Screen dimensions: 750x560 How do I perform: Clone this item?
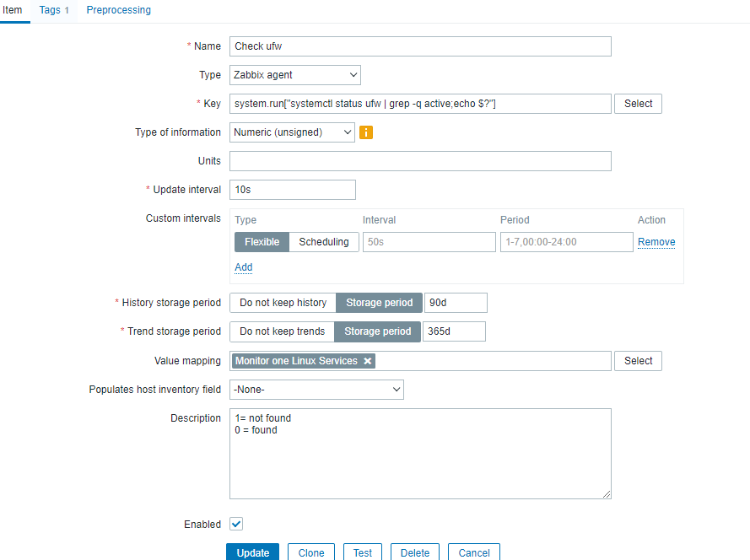click(x=310, y=552)
